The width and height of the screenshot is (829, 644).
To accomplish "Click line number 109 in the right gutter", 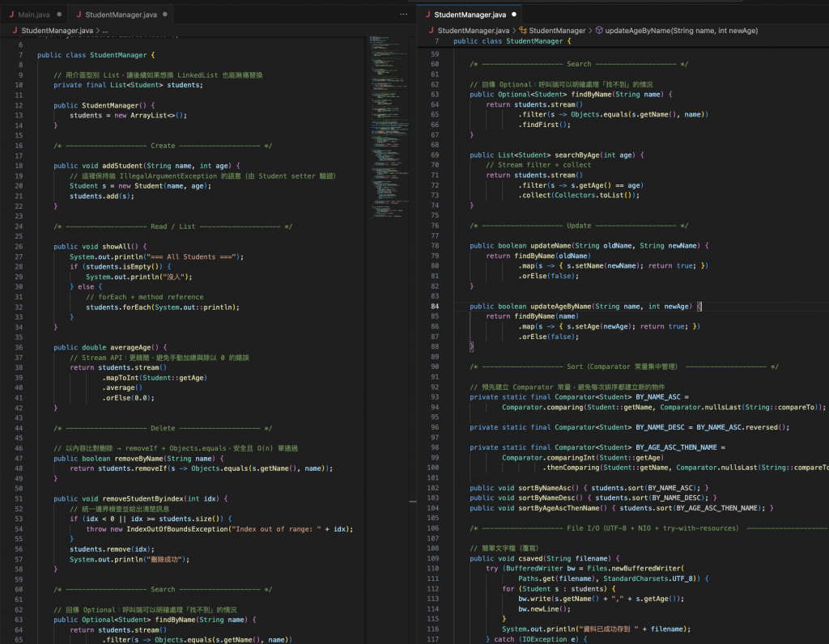I will click(432, 558).
